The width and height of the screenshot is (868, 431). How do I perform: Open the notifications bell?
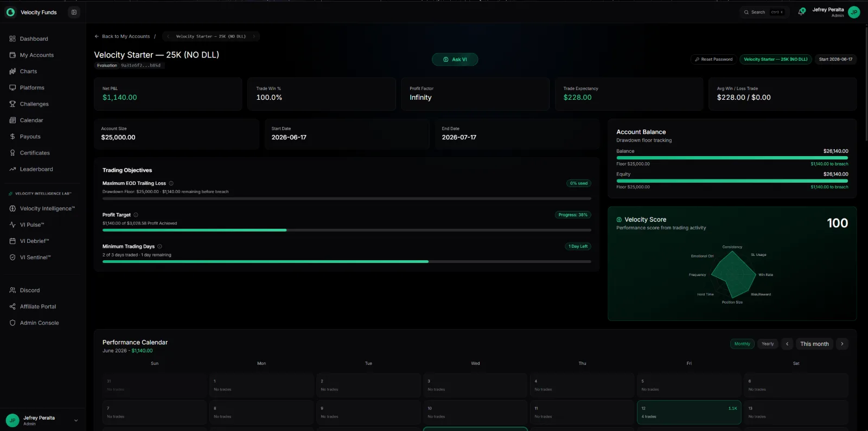pyautogui.click(x=801, y=12)
